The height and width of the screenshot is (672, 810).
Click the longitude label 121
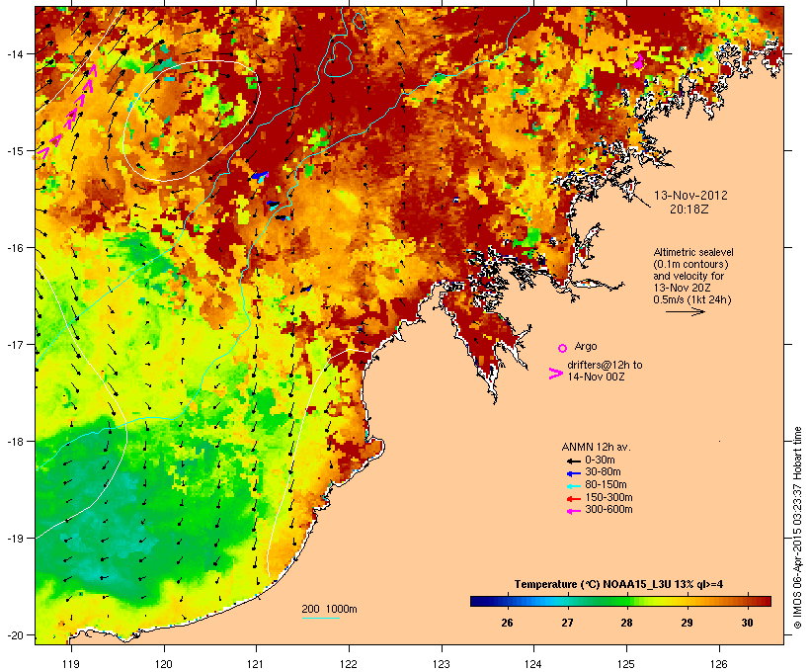256,664
